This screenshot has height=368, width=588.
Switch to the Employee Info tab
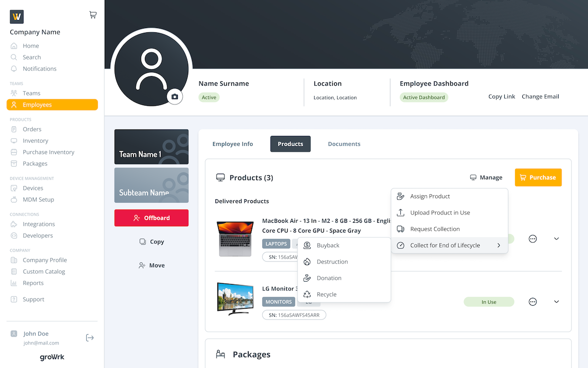[233, 144]
